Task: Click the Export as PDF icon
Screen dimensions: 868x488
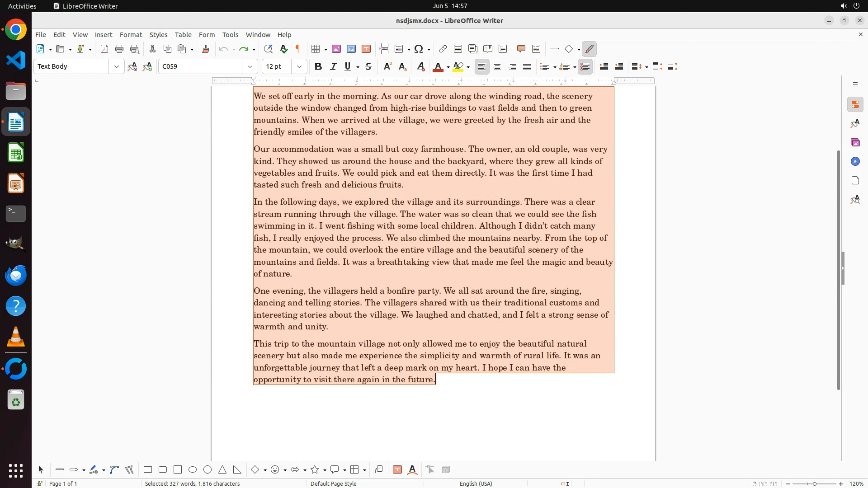Action: (104, 49)
